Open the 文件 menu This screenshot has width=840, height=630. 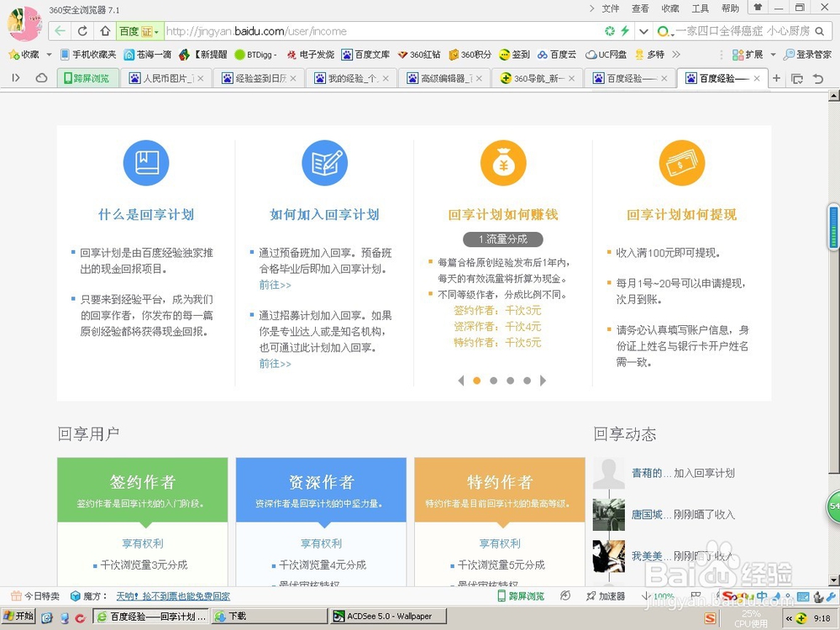[x=610, y=8]
